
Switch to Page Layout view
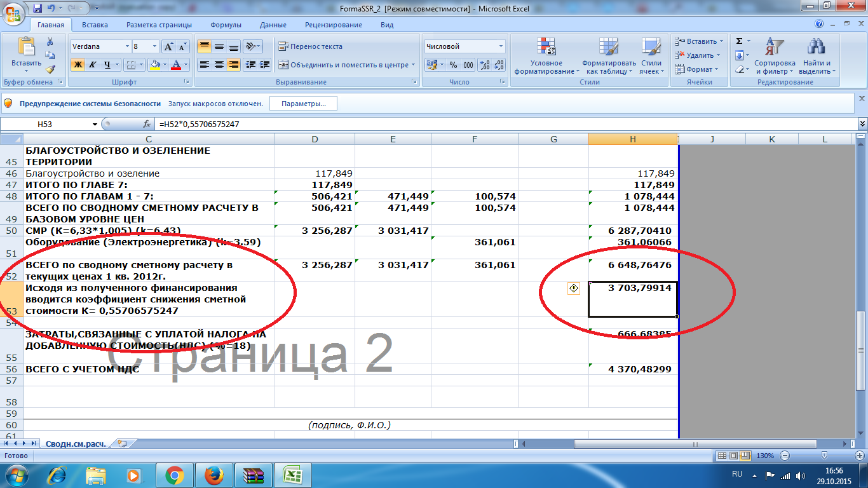[x=733, y=456]
